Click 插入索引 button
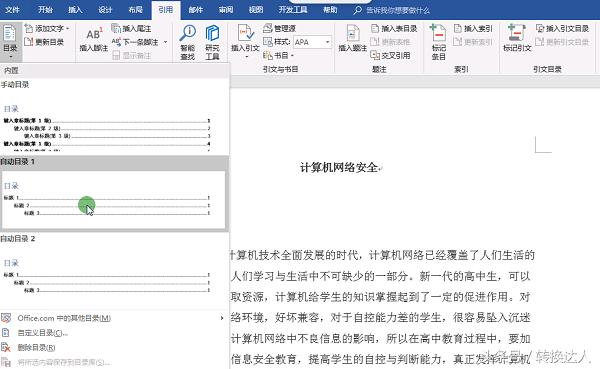600x369 pixels. pyautogui.click(x=473, y=28)
